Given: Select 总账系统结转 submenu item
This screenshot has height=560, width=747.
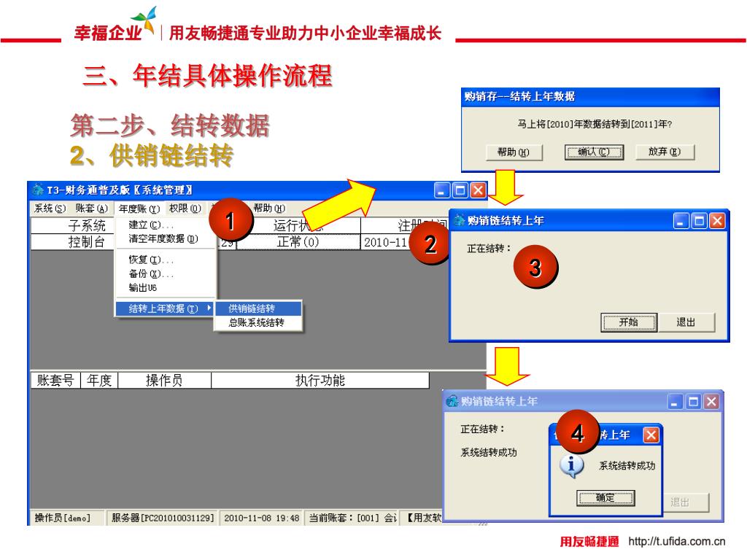Looking at the screenshot, I should click(258, 322).
